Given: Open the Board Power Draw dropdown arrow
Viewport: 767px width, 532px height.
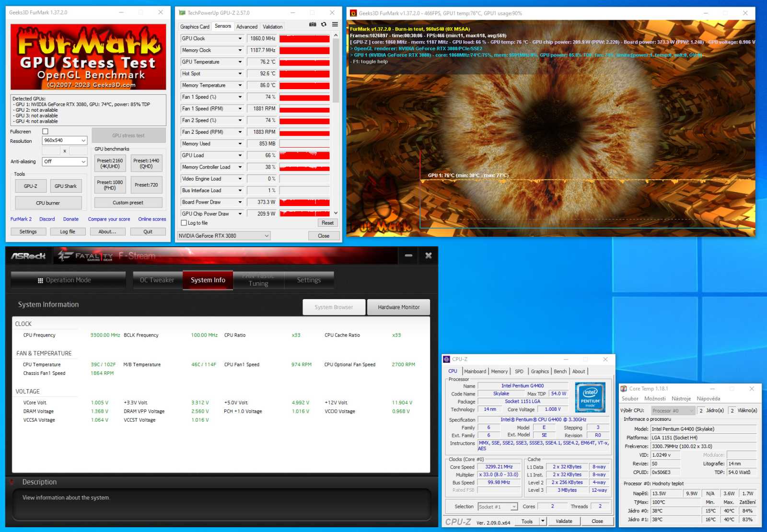Looking at the screenshot, I should point(240,202).
